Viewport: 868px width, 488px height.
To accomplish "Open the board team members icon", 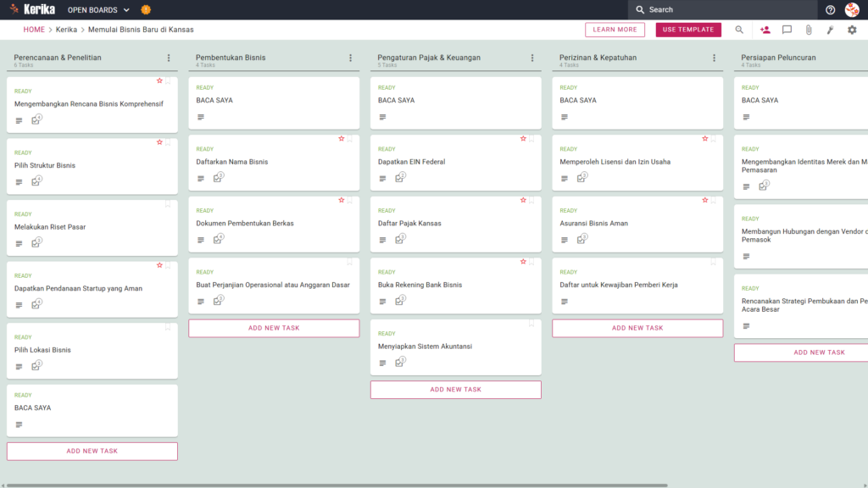I will coord(765,30).
